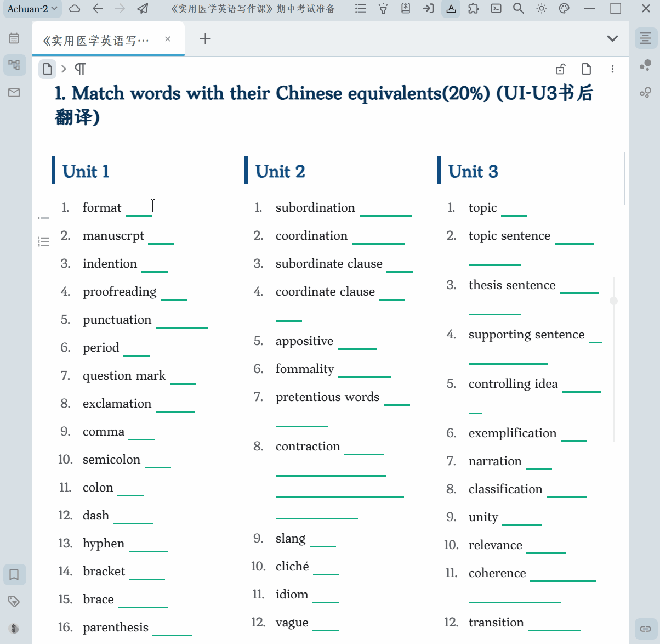660x644 pixels.
Task: Select the 《实用医学英语写… document tab
Action: pos(108,40)
